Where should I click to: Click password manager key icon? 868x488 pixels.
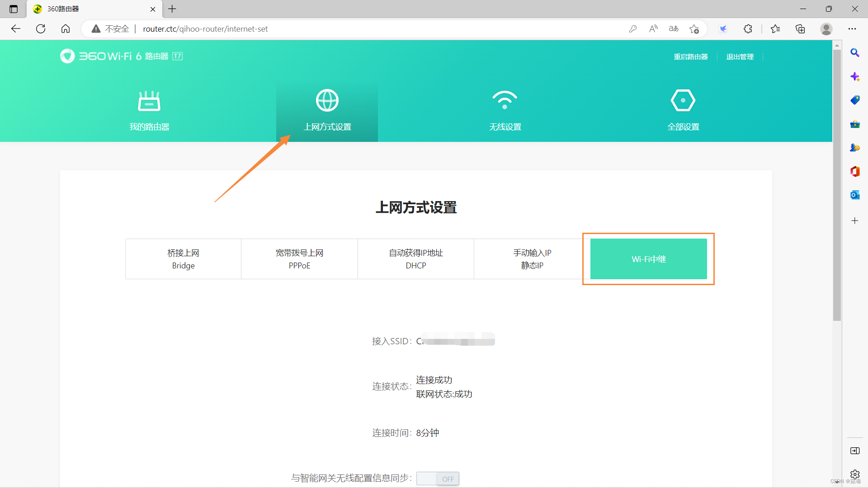(632, 29)
